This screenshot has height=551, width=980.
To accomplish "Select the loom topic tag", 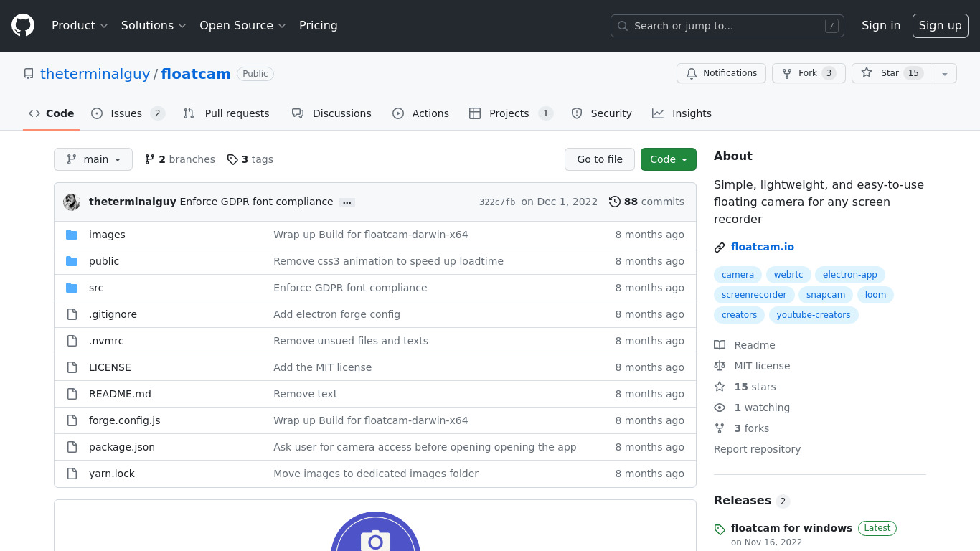I will click(x=875, y=295).
